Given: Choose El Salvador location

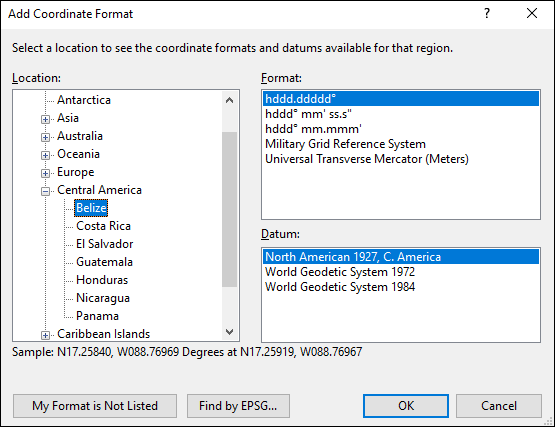Looking at the screenshot, I should [105, 244].
